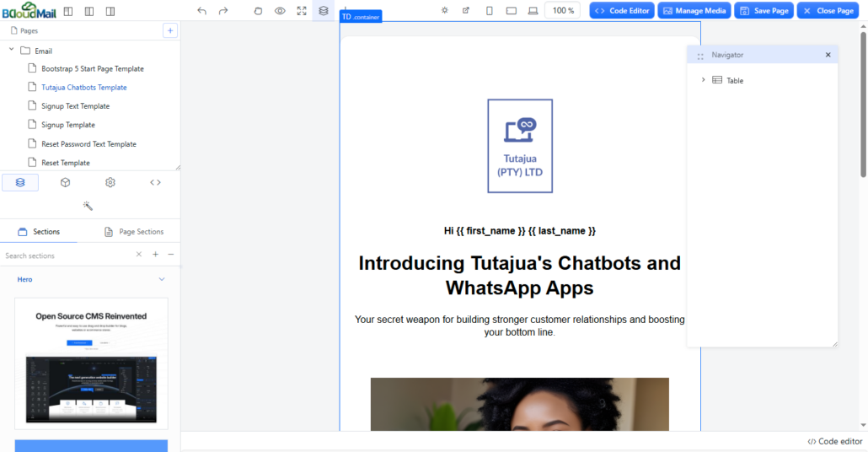Undo the last edit
This screenshot has width=868, height=452.
click(x=202, y=10)
